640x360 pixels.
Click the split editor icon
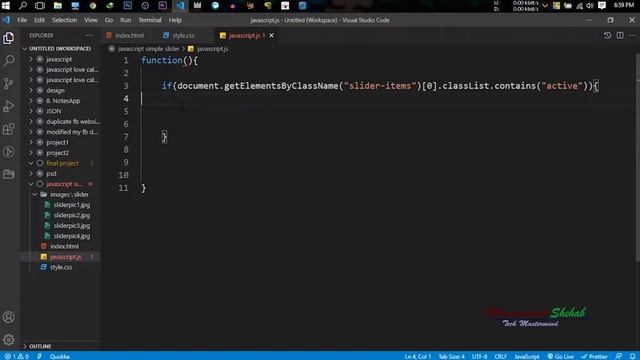coord(620,36)
